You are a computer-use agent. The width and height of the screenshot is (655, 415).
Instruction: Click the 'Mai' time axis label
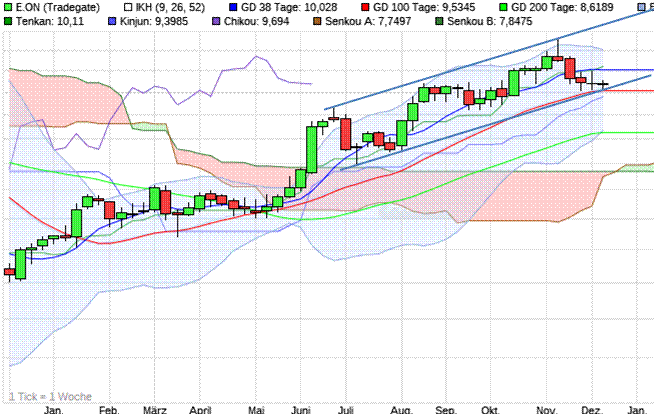[x=256, y=410]
